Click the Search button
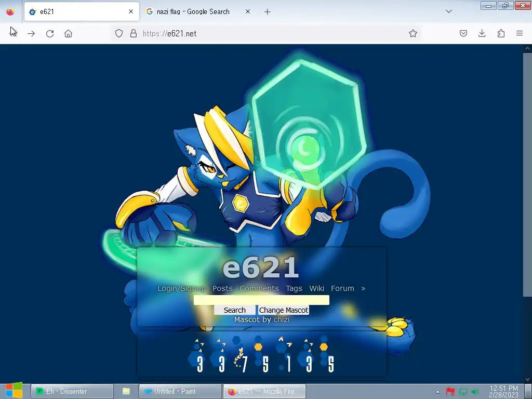Viewport: 532px width, 399px height. (235, 310)
